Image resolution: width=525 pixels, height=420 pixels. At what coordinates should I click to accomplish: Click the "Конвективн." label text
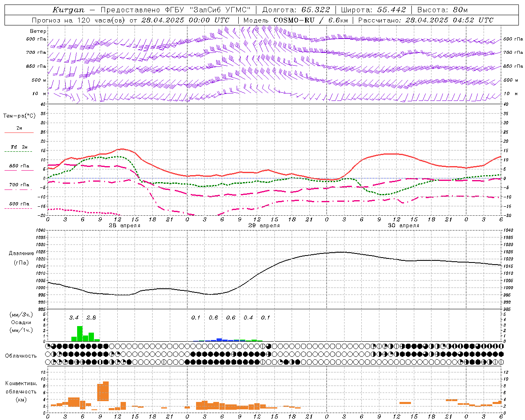click(21, 383)
